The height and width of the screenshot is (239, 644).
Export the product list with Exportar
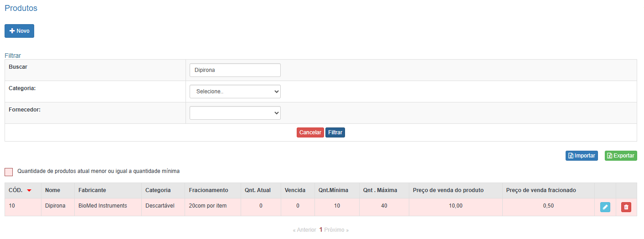click(x=620, y=156)
